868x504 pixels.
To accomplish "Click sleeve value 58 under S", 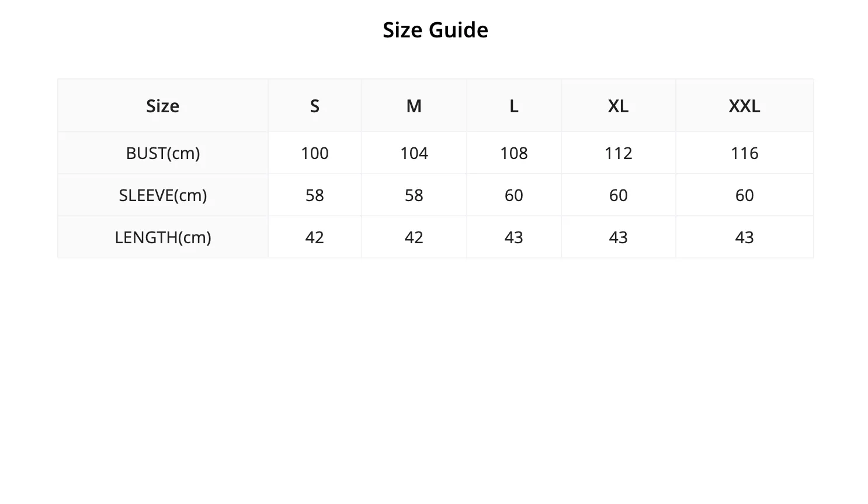I will (x=315, y=195).
